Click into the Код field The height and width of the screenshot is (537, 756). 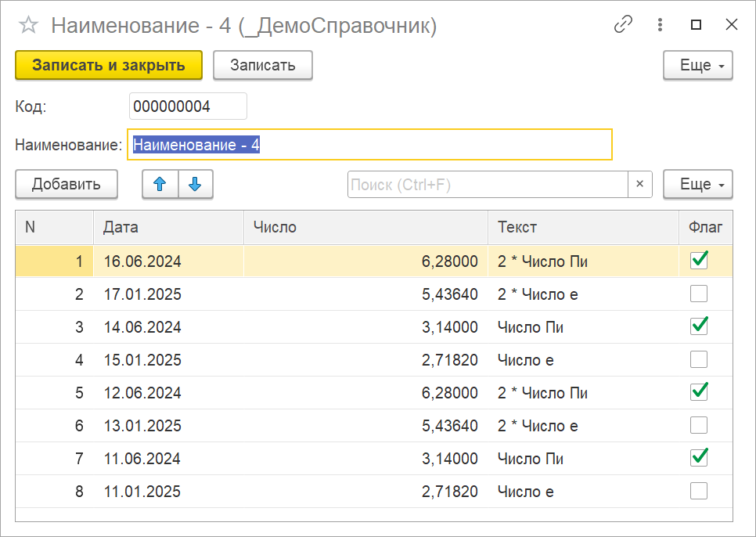tap(187, 106)
